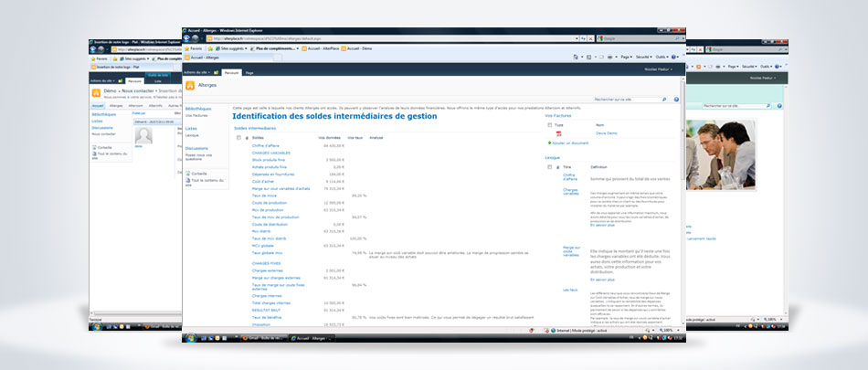Click the Tout le contenu du site icon
Viewport: 868px width, 370px height.
187,180
